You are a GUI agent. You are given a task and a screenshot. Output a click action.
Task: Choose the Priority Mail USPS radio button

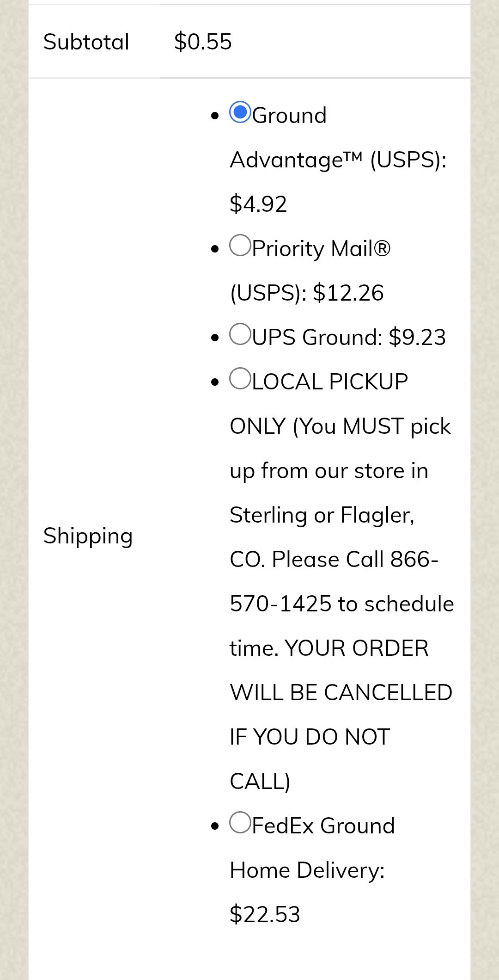tap(240, 246)
